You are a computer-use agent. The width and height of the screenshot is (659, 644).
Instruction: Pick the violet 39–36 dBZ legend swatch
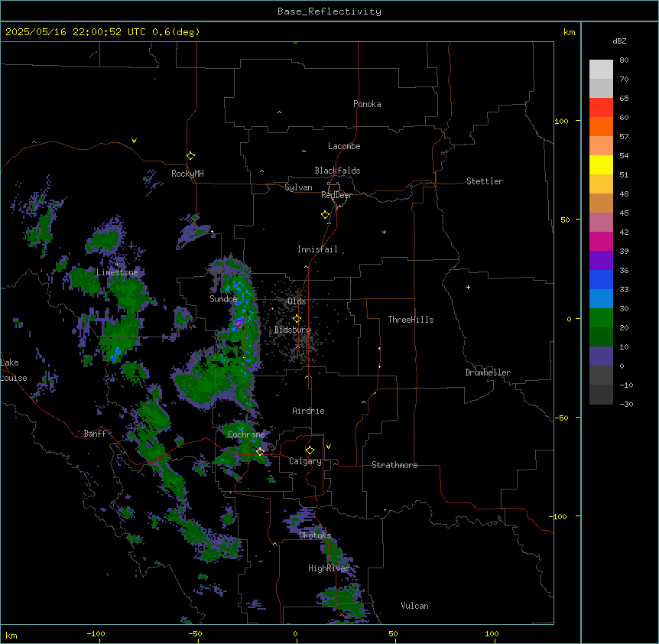(601, 261)
